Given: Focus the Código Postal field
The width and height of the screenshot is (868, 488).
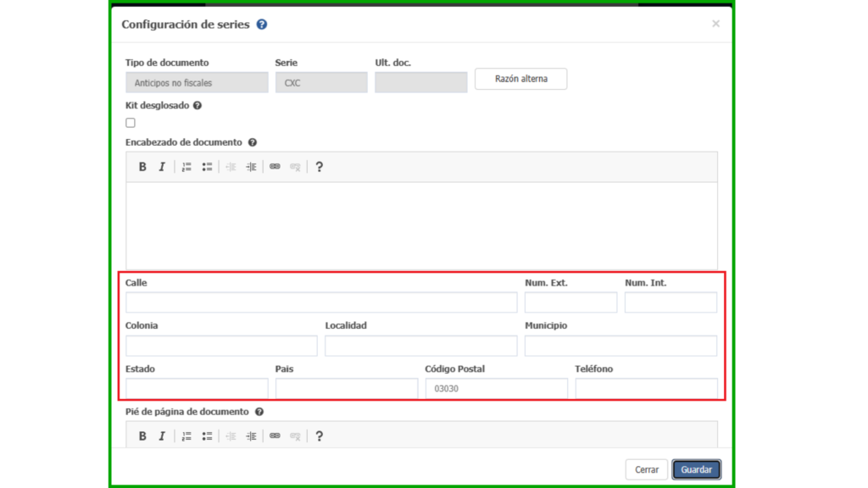Looking at the screenshot, I should (496, 389).
